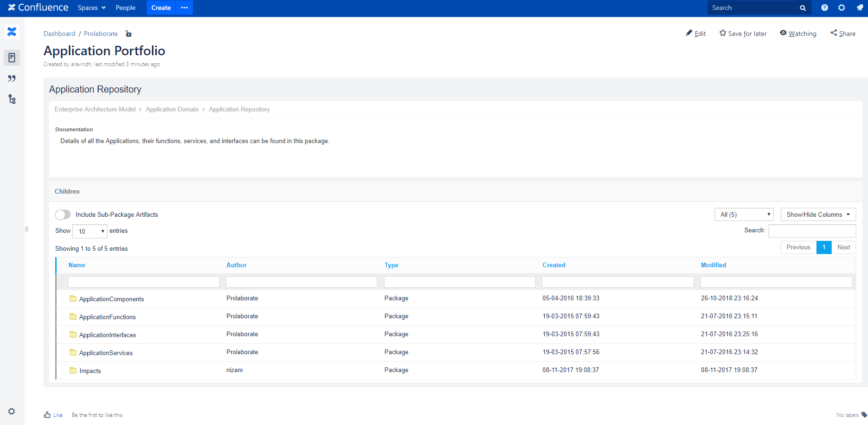The height and width of the screenshot is (425, 868).
Task: Sort table by Name column
Action: 77,265
